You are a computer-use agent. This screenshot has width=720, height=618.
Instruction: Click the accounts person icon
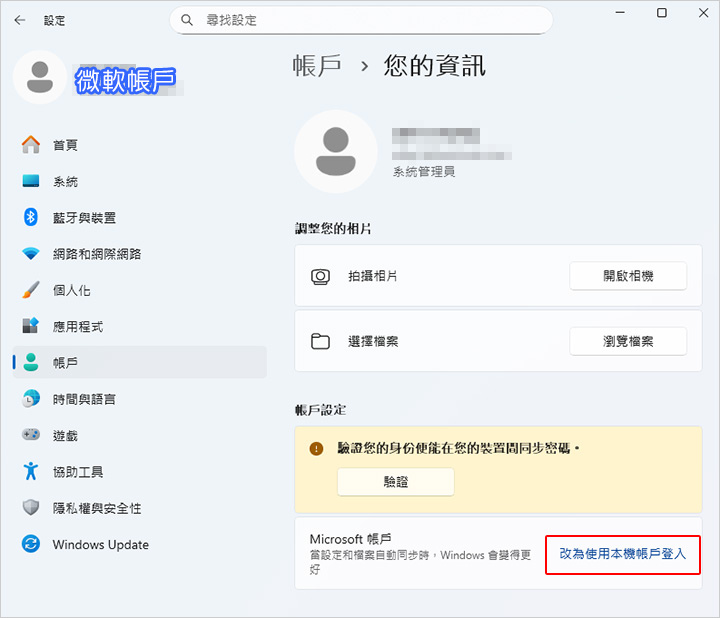click(x=31, y=362)
